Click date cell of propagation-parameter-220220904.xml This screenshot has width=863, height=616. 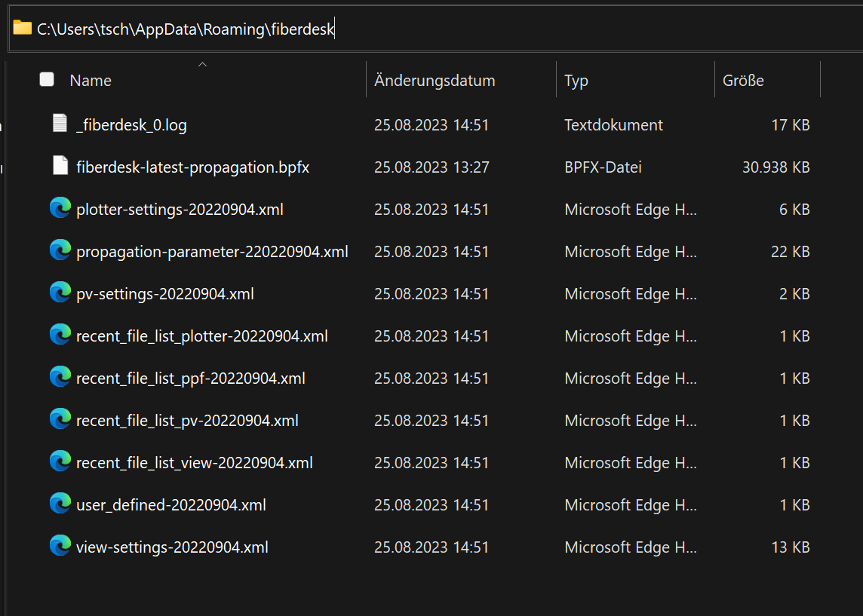431,252
